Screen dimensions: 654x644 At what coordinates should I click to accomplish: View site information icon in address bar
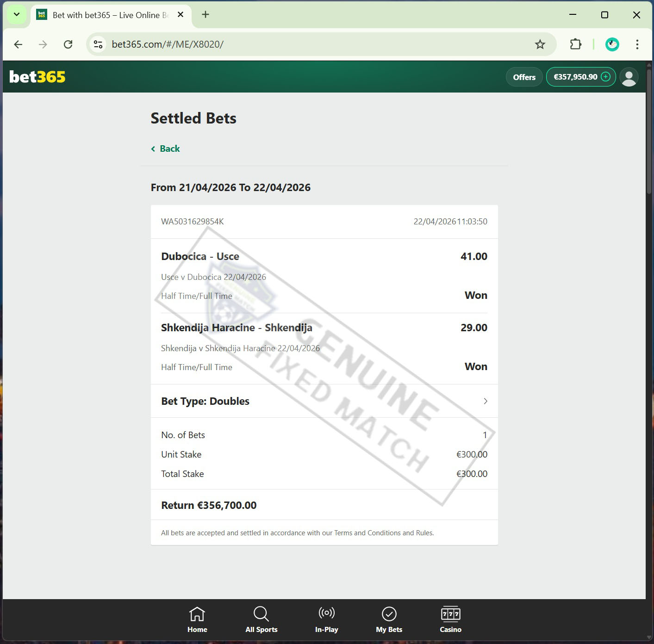(98, 44)
